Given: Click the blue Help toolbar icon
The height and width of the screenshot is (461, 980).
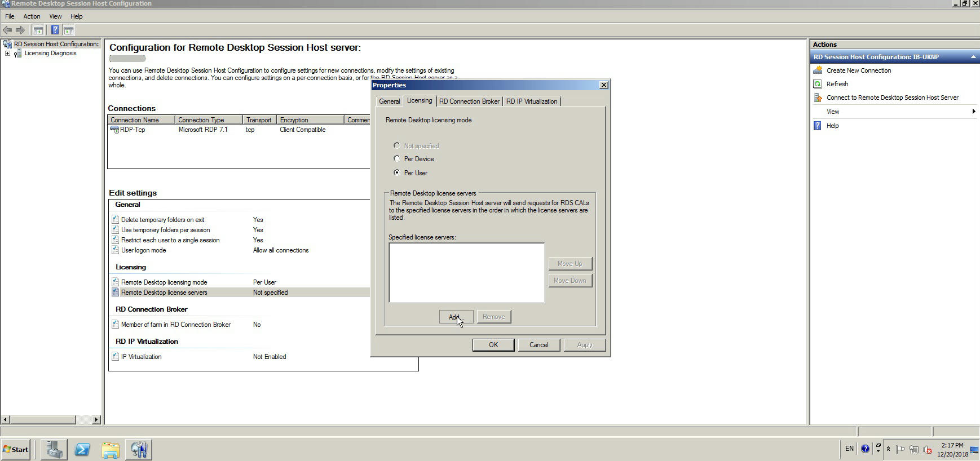Looking at the screenshot, I should [x=55, y=30].
